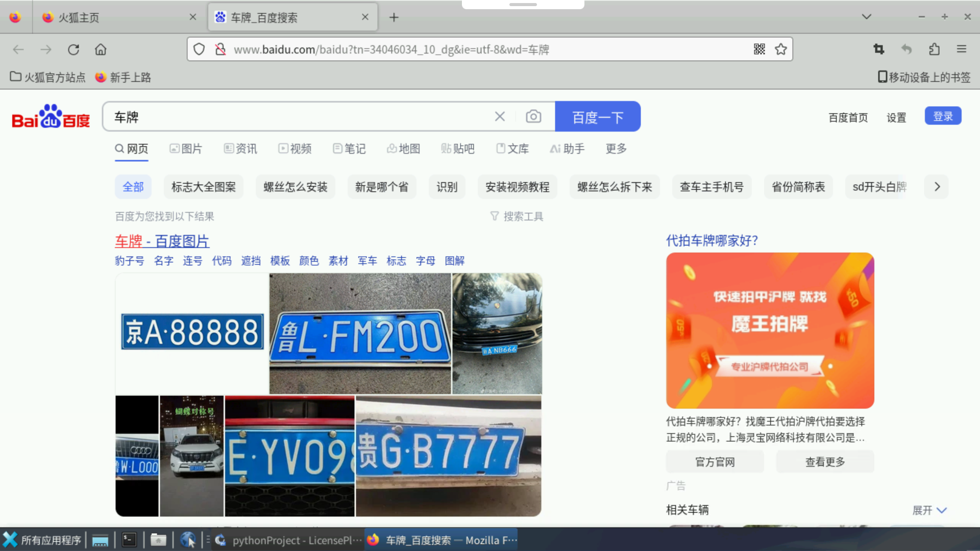Toggle the 搜索工具 search tools
Screen dimensions: 980x551
517,216
